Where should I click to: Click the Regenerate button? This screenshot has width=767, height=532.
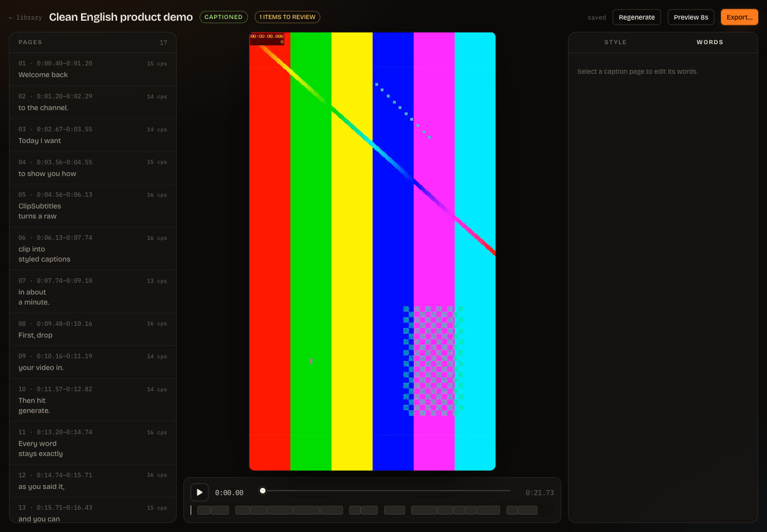(x=637, y=17)
